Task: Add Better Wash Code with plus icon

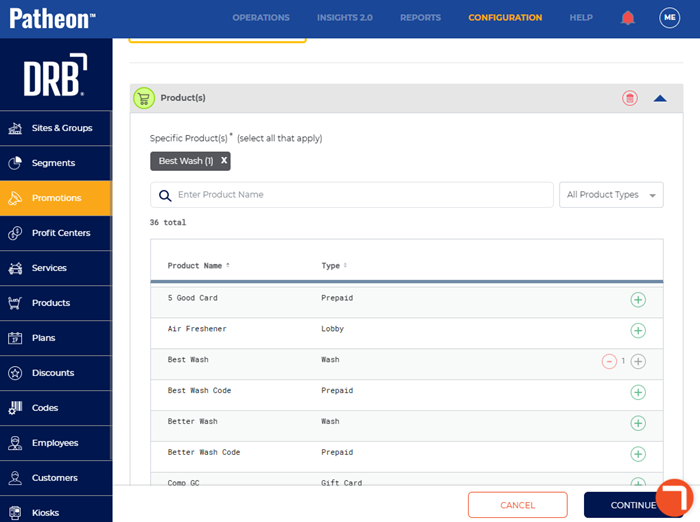Action: 638,454
